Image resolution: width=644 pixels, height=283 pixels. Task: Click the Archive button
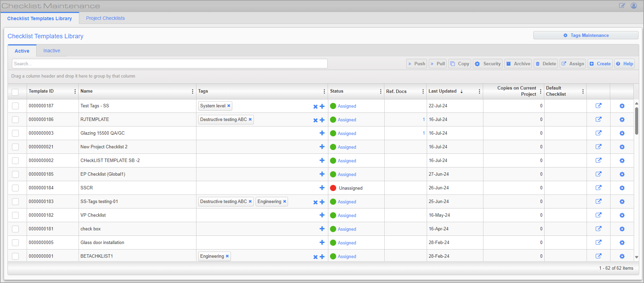point(518,64)
